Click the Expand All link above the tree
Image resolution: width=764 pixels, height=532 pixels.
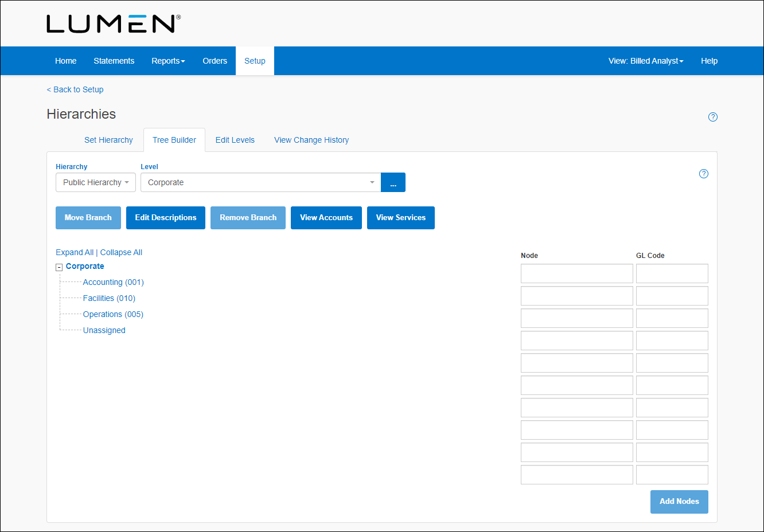[75, 252]
